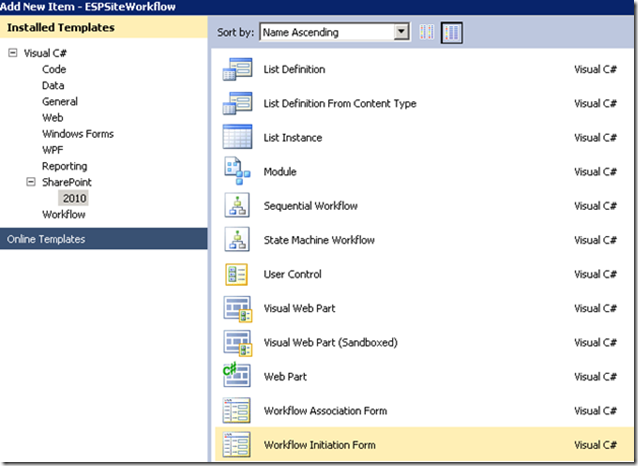The image size is (638, 466).
Task: Select the List Instance template name
Action: (293, 138)
